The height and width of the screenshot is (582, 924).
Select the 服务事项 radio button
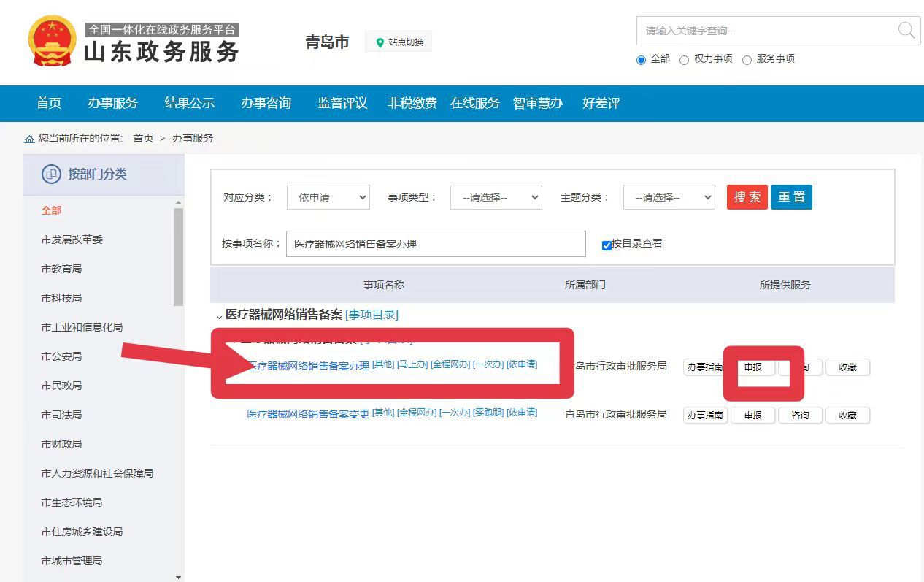point(747,60)
